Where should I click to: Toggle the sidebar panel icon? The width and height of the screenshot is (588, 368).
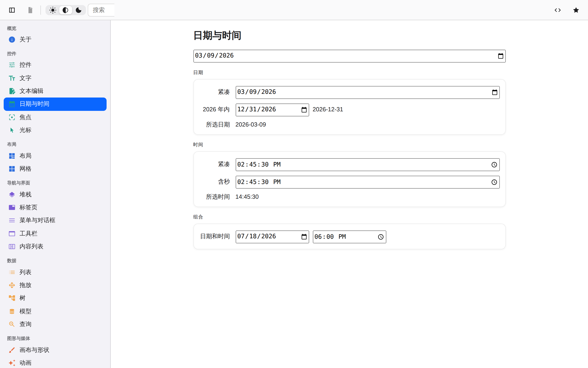12,10
